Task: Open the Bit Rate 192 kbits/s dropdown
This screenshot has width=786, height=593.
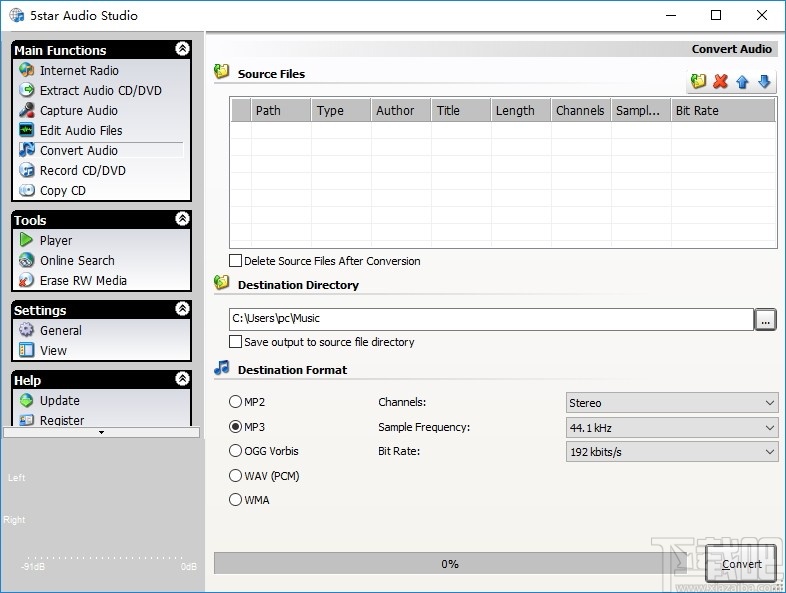Action: click(x=671, y=452)
